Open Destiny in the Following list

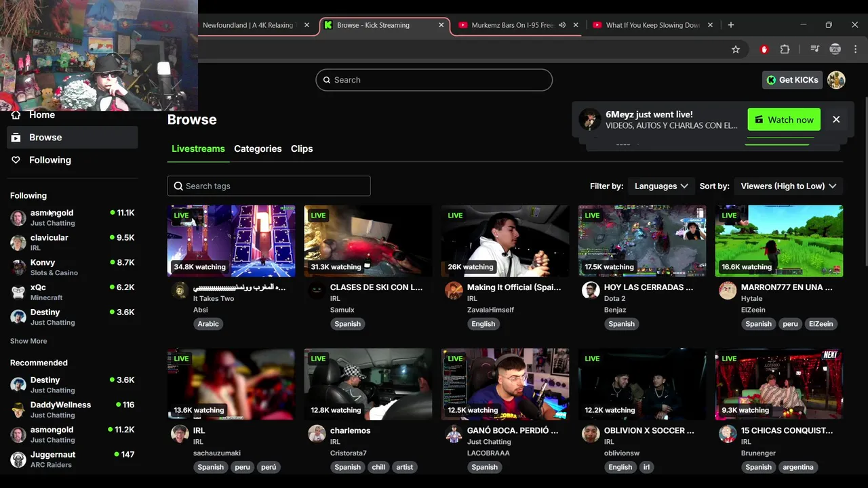(73, 317)
